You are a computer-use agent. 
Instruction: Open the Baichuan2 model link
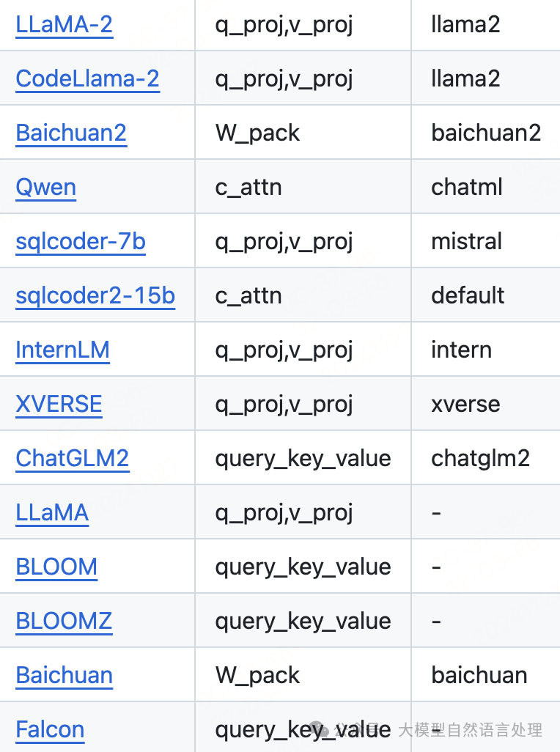71,133
